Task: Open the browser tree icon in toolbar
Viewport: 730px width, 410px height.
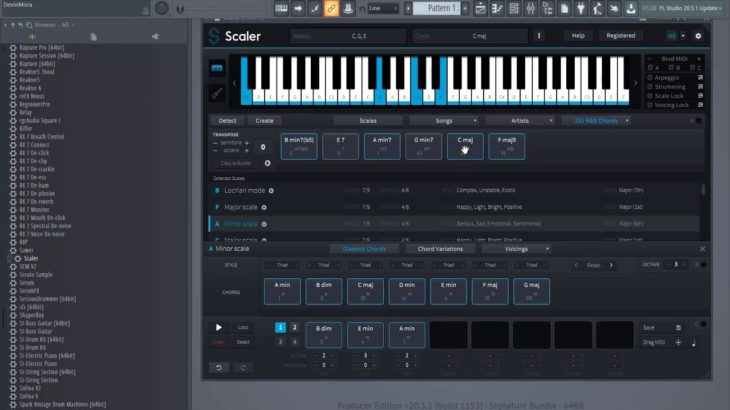Action: (x=548, y=8)
